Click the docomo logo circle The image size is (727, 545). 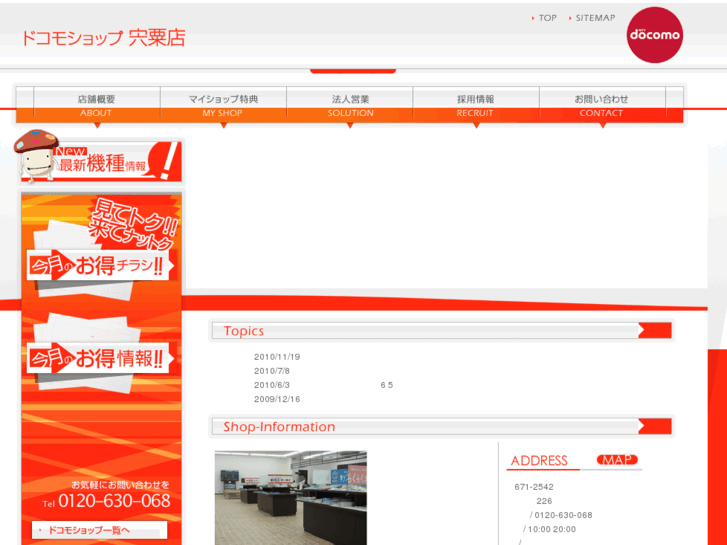pyautogui.click(x=654, y=35)
